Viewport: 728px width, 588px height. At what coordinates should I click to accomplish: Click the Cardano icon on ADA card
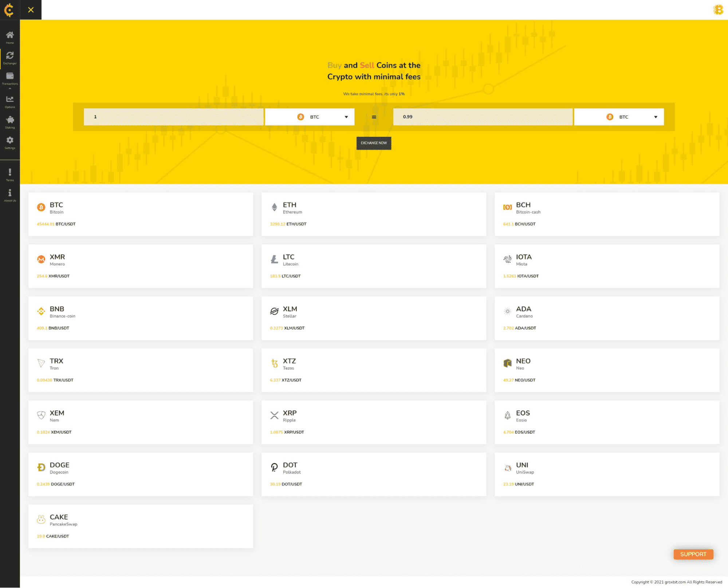coord(507,311)
